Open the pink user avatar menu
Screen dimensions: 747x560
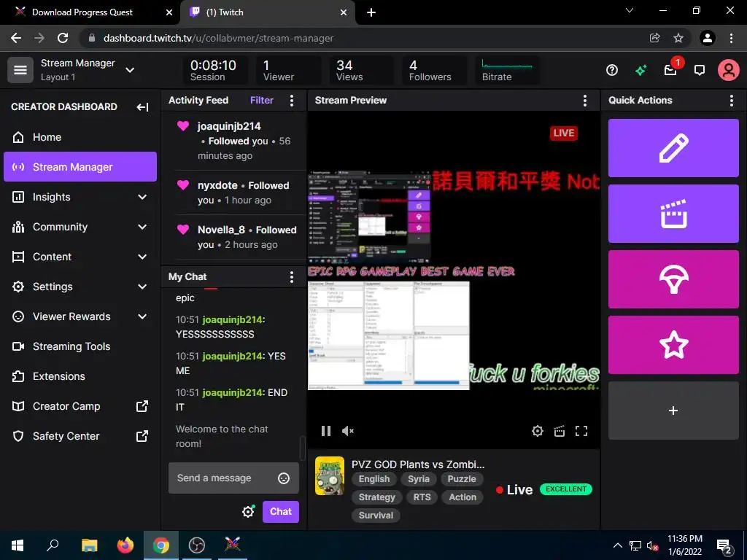click(729, 71)
